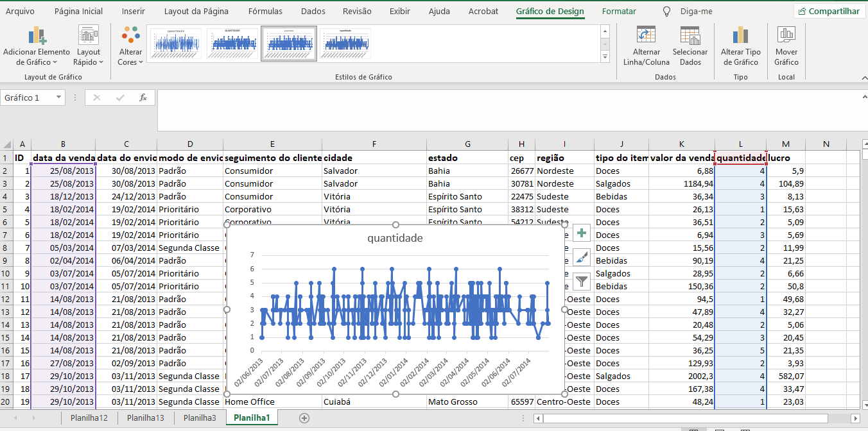
Task: Collapse the ribbon with chevron
Action: pyautogui.click(x=862, y=76)
